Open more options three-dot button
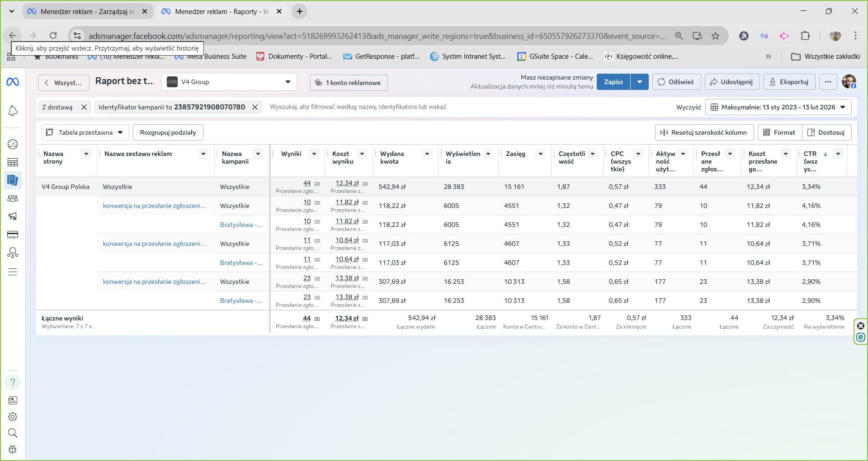 coord(828,82)
